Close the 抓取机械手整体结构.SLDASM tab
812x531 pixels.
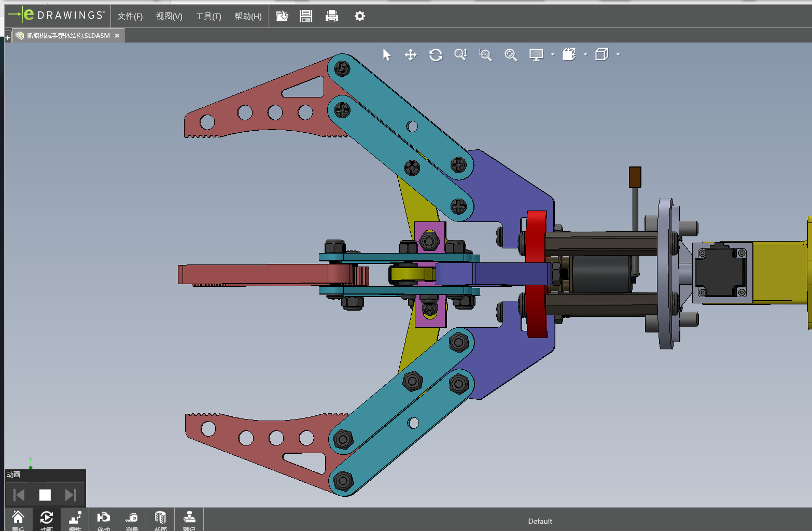click(117, 36)
